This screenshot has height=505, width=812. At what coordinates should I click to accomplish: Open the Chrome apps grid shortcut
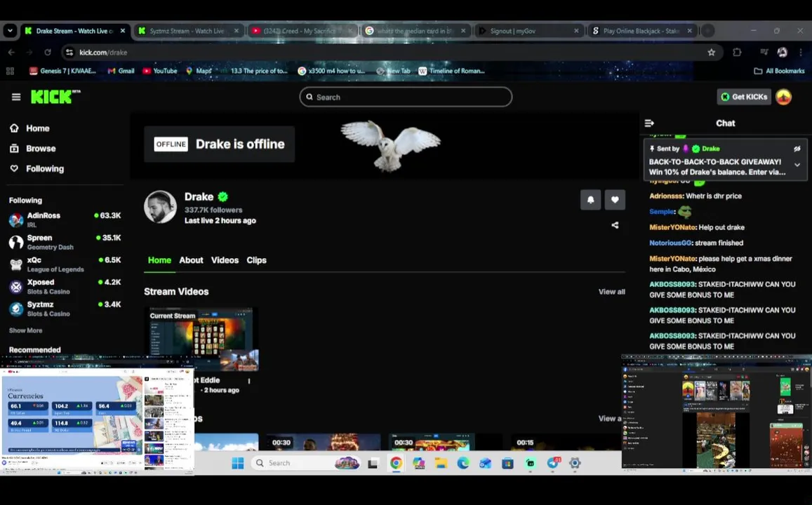10,71
